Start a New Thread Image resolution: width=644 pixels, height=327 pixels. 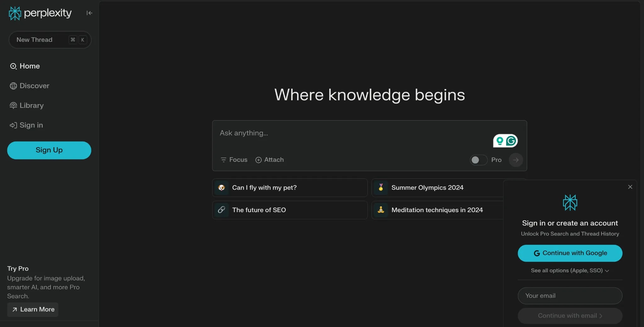[50, 40]
